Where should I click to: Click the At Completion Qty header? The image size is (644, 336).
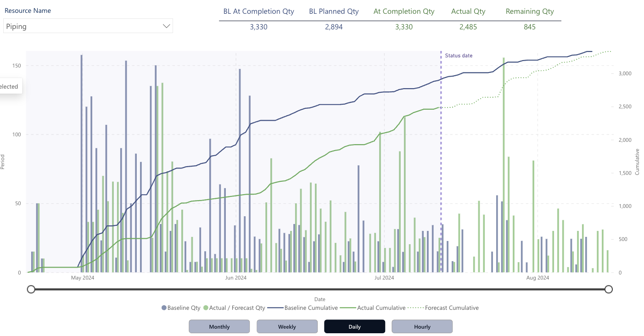(404, 11)
